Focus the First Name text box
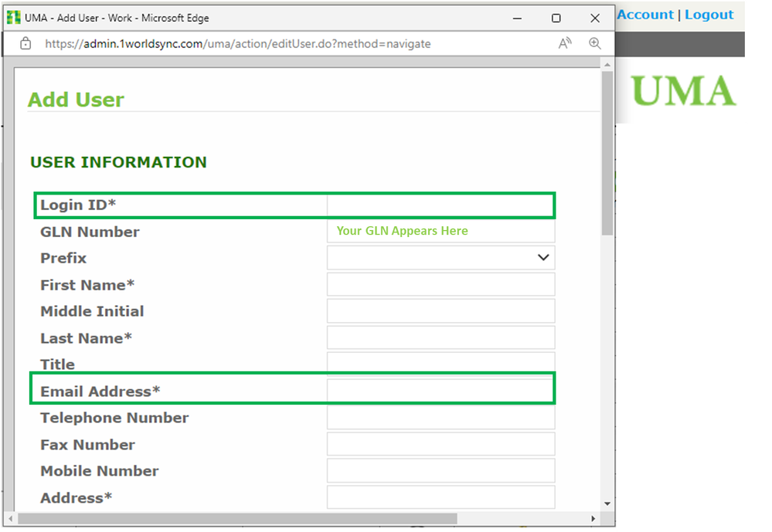The height and width of the screenshot is (532, 772). coord(440,285)
